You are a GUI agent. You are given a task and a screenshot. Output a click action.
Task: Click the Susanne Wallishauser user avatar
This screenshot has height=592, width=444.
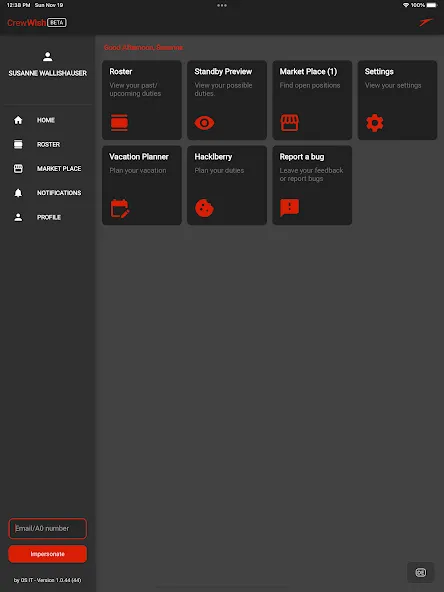[48, 57]
